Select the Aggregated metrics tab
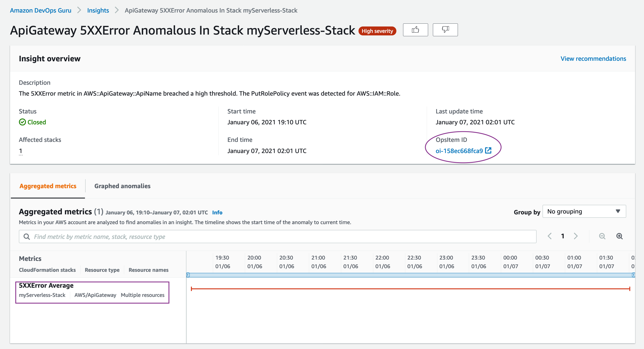The width and height of the screenshot is (644, 349). pos(48,186)
